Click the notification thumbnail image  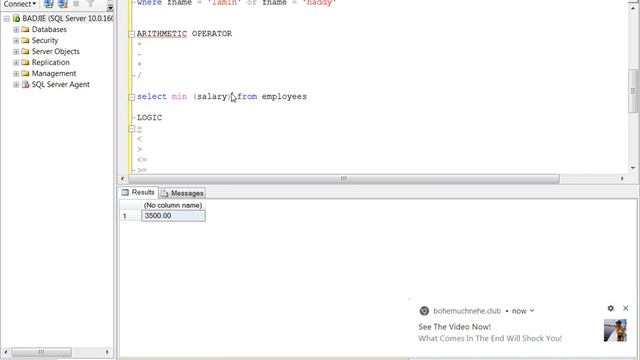[x=615, y=331]
